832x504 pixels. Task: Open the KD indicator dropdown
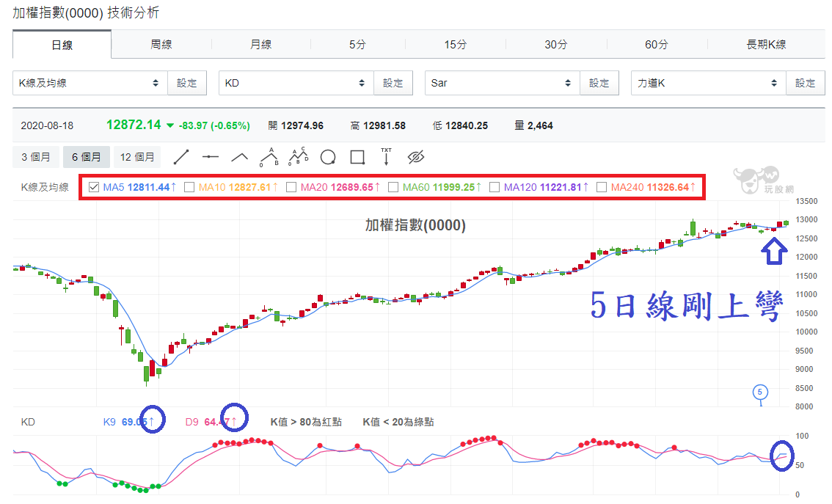click(296, 84)
